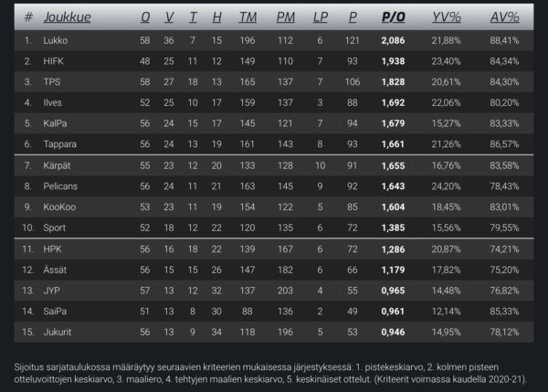Select the Kärpät team name

click(x=58, y=165)
